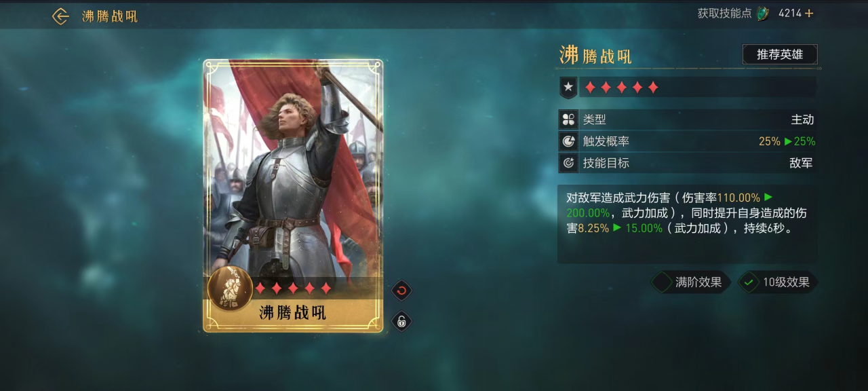Open the 推荐英雄 recommended heroes button

pyautogui.click(x=780, y=54)
